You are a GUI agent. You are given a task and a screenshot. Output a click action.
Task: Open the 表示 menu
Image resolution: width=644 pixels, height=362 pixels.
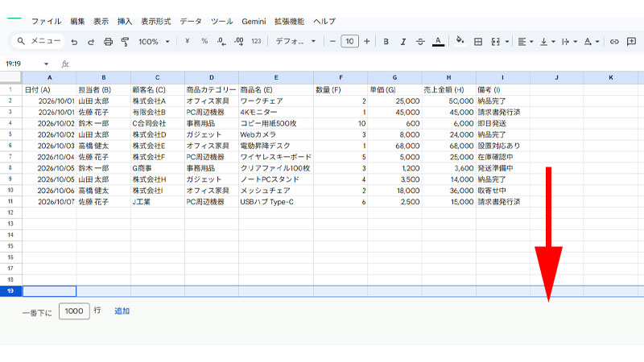click(x=101, y=22)
